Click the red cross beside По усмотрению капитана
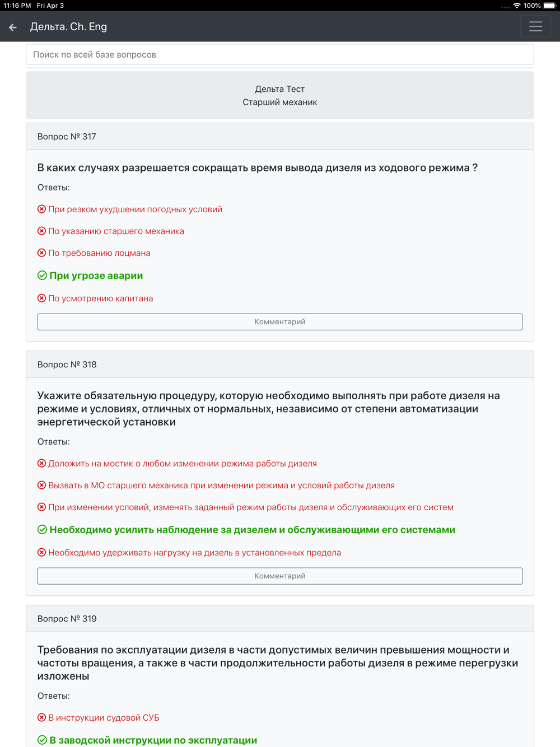This screenshot has height=747, width=560. coord(41,298)
